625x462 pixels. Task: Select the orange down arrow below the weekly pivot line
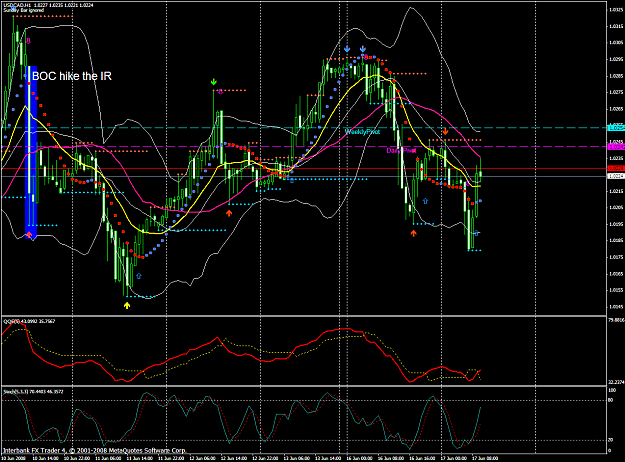[445, 131]
